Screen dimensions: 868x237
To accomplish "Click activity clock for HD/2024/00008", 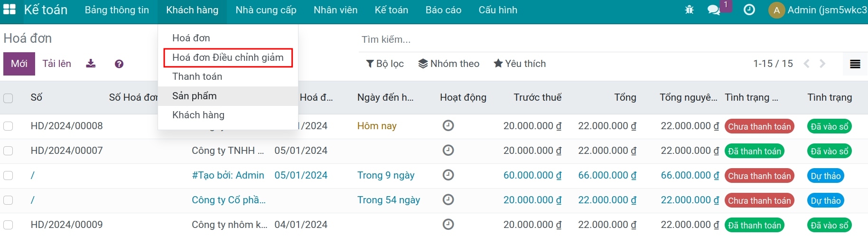I will 448,125.
